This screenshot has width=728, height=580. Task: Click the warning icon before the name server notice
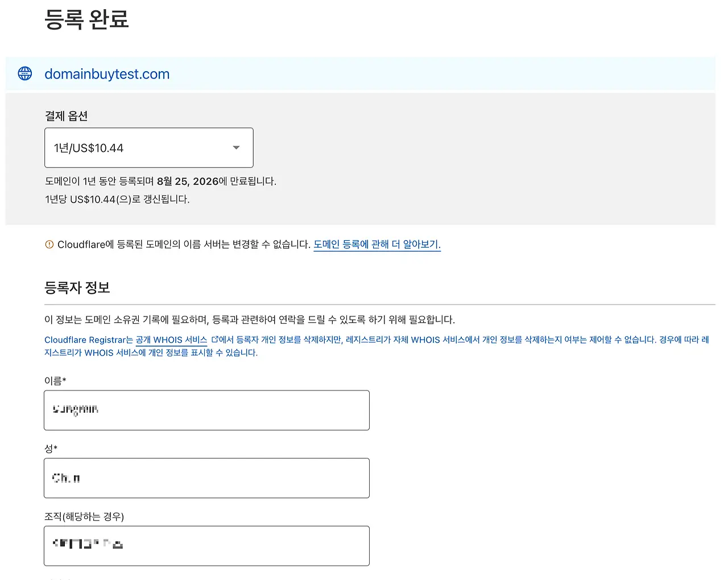(48, 244)
